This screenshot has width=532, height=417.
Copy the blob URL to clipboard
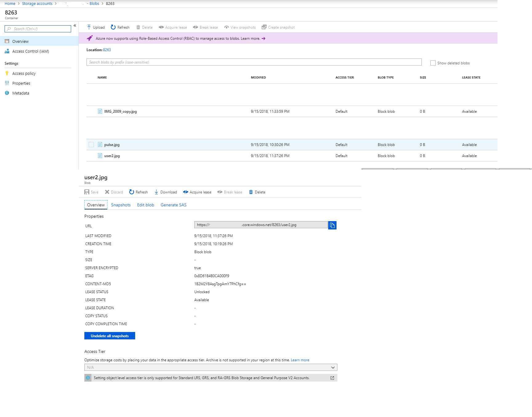[332, 225]
